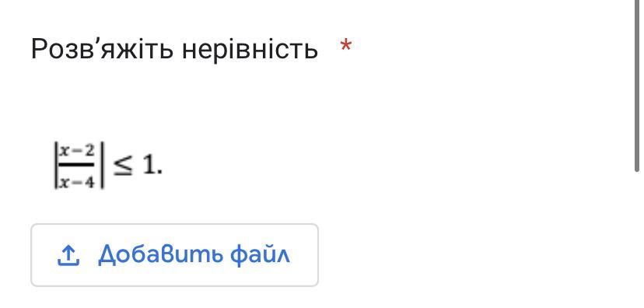Click the word "Добавить" on the button

pyautogui.click(x=161, y=254)
